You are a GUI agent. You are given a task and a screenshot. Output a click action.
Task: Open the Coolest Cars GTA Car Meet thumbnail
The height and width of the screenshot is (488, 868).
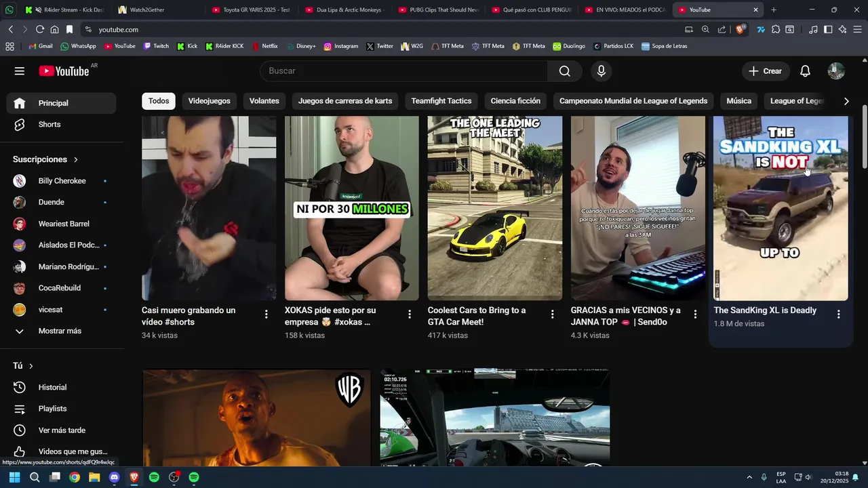tap(495, 208)
